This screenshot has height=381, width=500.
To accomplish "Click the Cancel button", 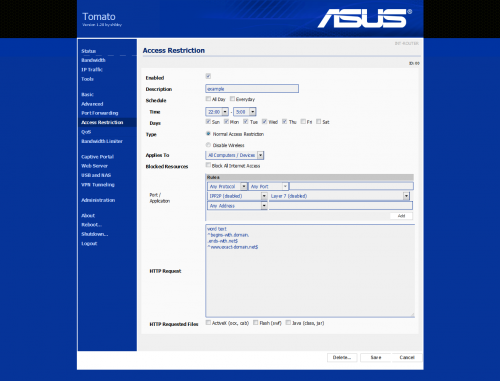I will point(407,357).
